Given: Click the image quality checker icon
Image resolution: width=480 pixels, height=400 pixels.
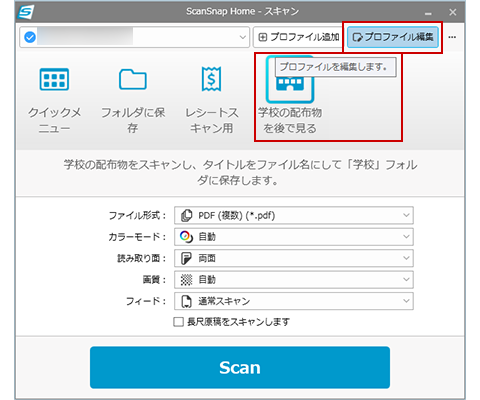Looking at the screenshot, I should click(x=186, y=280).
